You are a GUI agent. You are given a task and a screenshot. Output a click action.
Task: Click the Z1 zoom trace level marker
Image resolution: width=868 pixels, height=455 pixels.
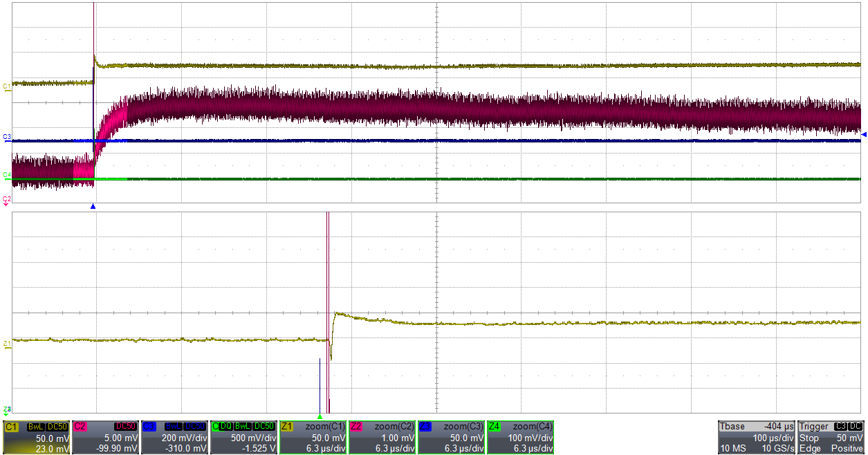coord(7,343)
